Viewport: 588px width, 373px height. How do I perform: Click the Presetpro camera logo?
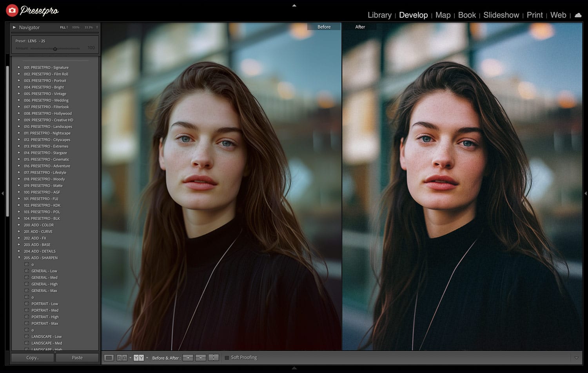tap(12, 10)
